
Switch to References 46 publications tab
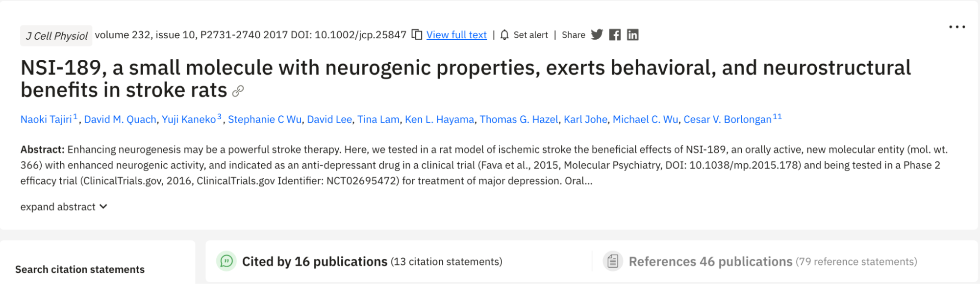point(710,261)
